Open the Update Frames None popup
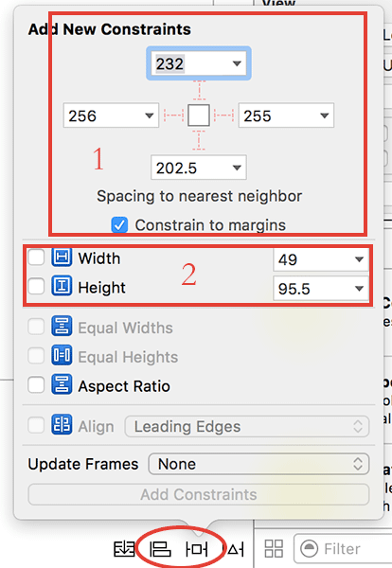This screenshot has width=392, height=568. 258,464
